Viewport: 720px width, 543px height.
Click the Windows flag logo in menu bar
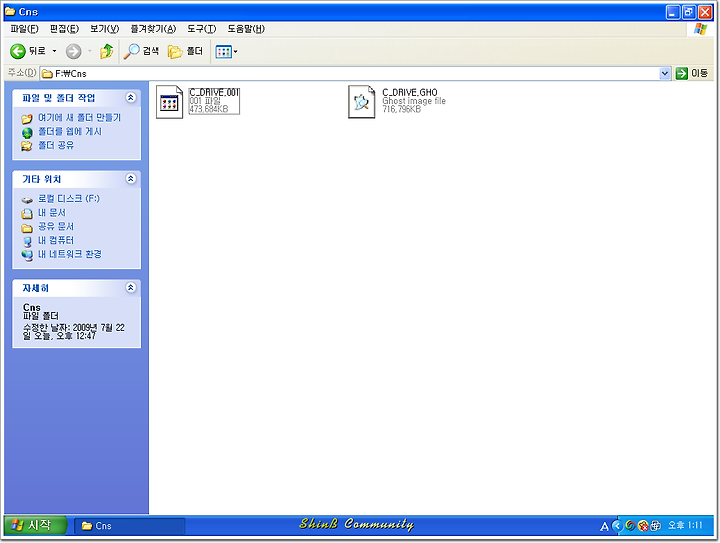700,29
